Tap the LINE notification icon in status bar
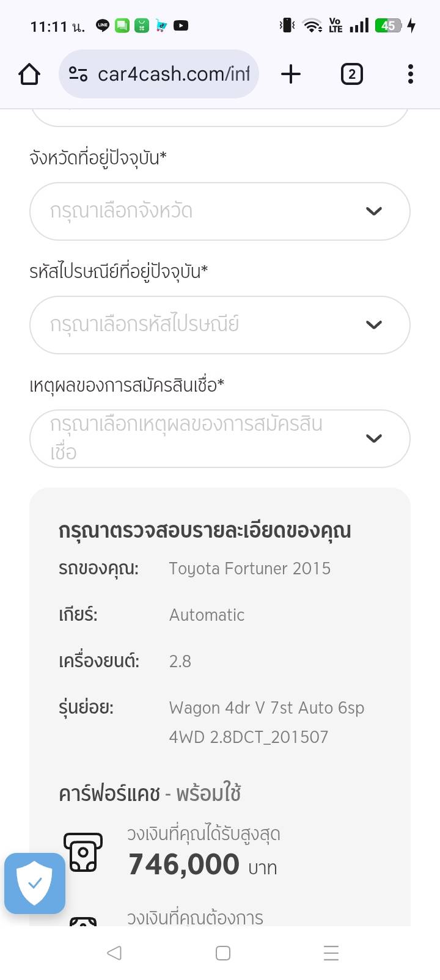Screen dimensions: 440x980 click(x=103, y=26)
